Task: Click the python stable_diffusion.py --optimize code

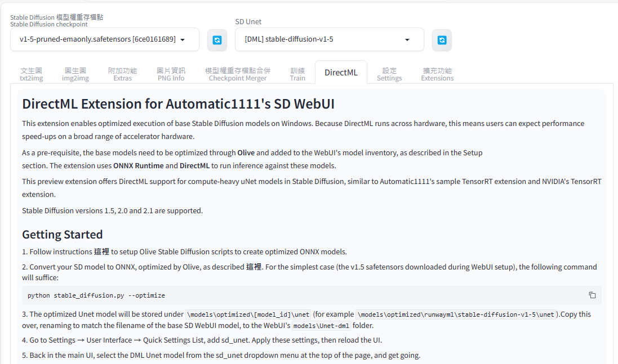Action: 96,295
